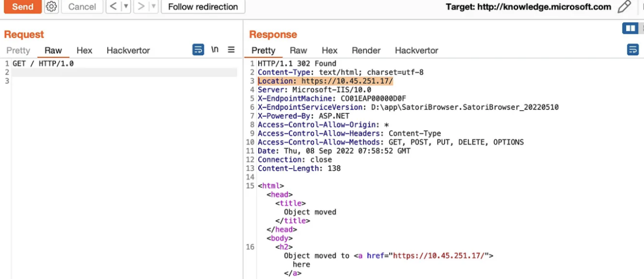Switch the Response view to the Raw tab
The height and width of the screenshot is (279, 644).
pos(298,50)
